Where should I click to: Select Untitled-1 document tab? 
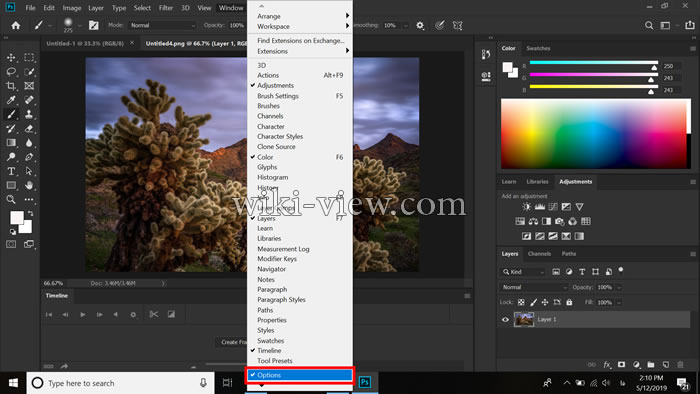pos(85,43)
